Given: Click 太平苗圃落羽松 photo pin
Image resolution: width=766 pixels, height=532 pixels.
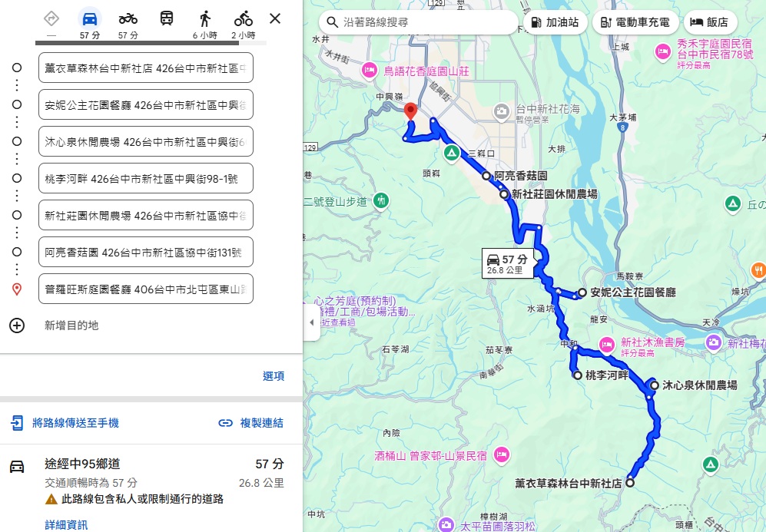Looking at the screenshot, I should click(446, 524).
